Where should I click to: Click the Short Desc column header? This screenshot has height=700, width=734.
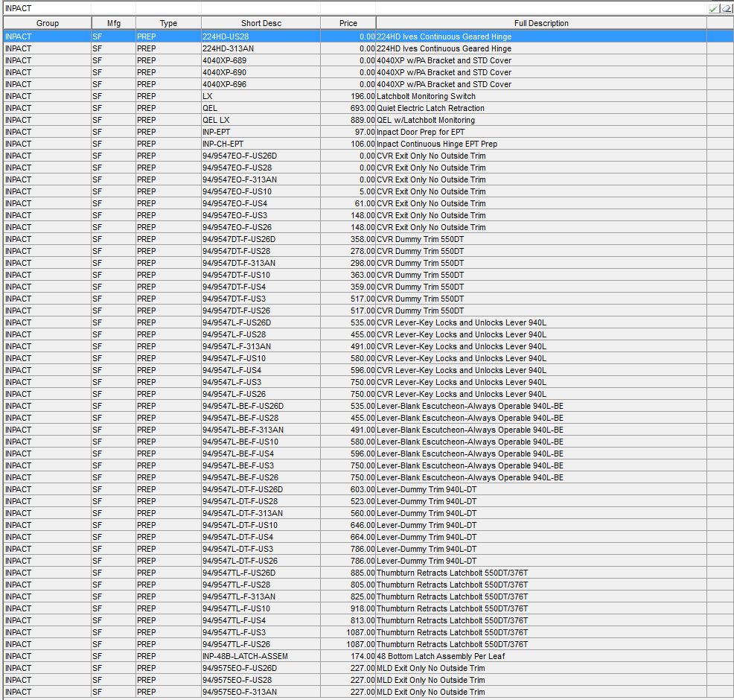pyautogui.click(x=261, y=23)
